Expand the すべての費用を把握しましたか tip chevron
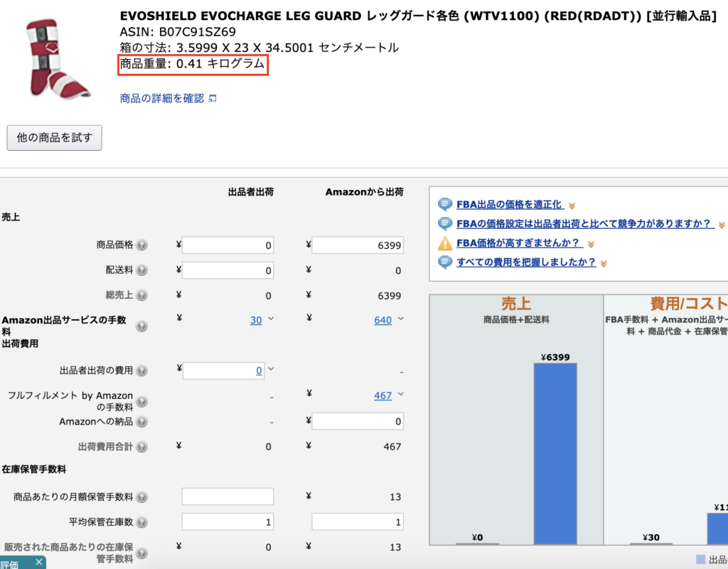This screenshot has height=569, width=728. coord(604,264)
